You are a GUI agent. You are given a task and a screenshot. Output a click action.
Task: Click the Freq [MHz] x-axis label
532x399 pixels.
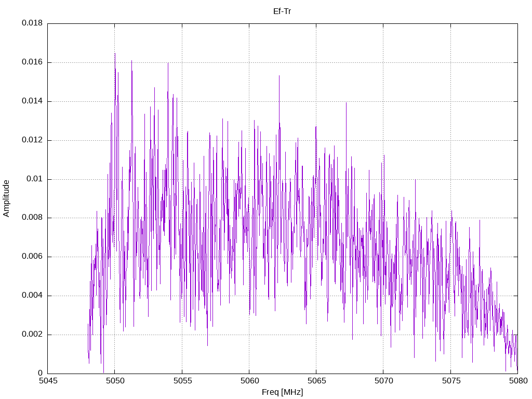click(282, 392)
